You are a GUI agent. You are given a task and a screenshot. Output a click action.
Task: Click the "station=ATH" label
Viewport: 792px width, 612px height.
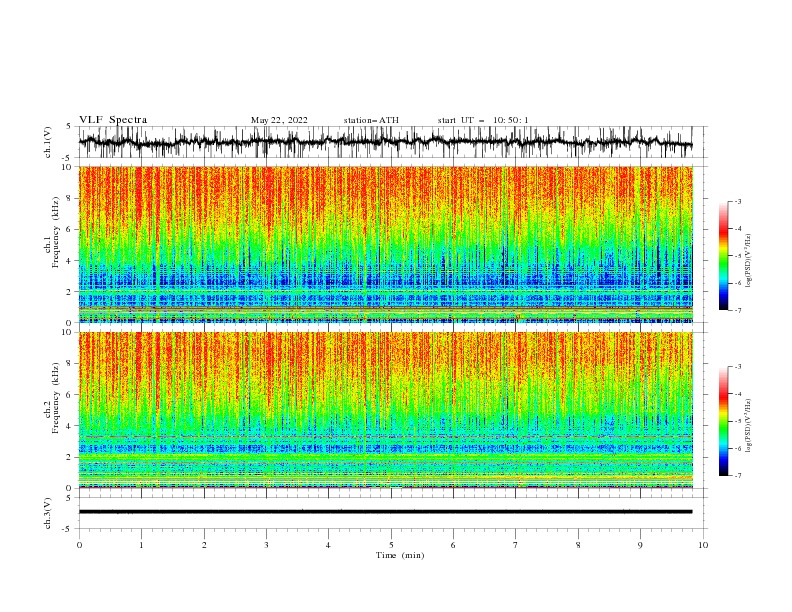tap(371, 120)
